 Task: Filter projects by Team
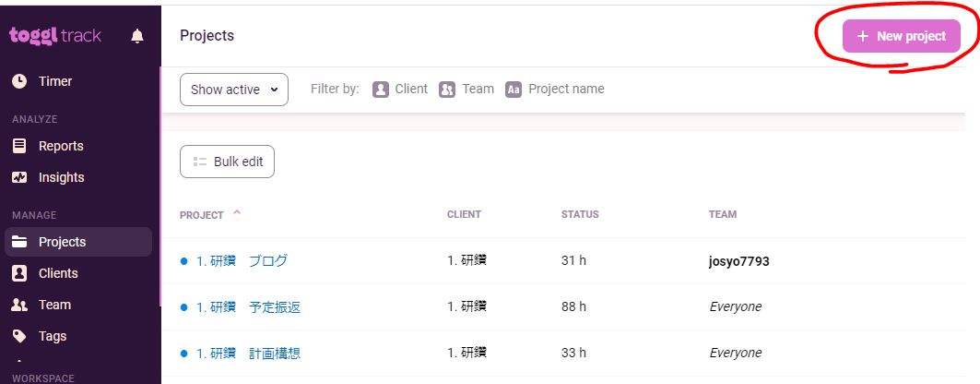coord(447,90)
